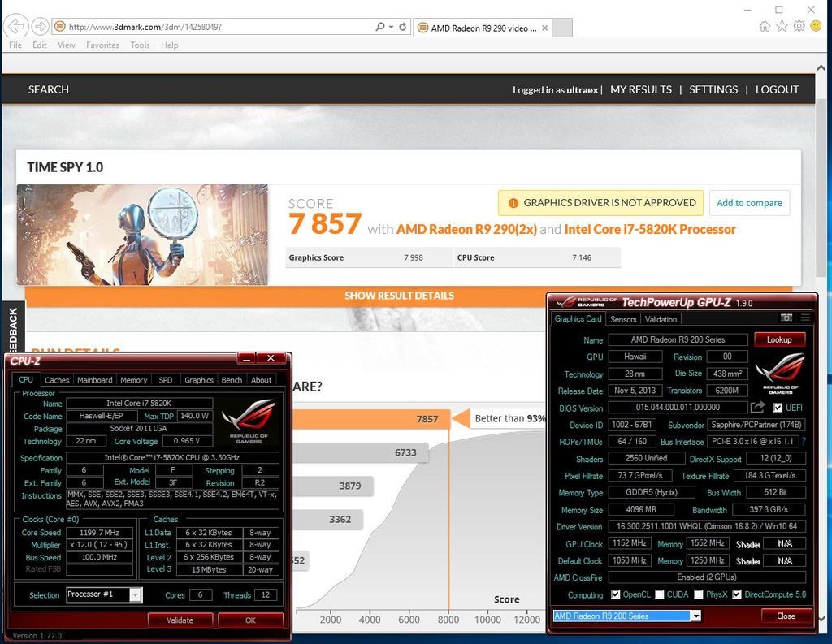The image size is (832, 644).
Task: Switch to the Sensors tab in GPU-Z
Action: click(623, 319)
